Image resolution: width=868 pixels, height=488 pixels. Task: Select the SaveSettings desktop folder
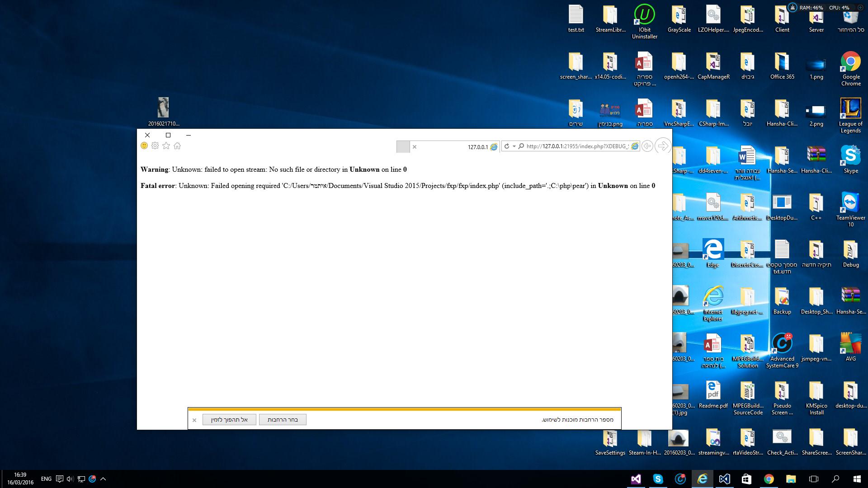point(610,442)
